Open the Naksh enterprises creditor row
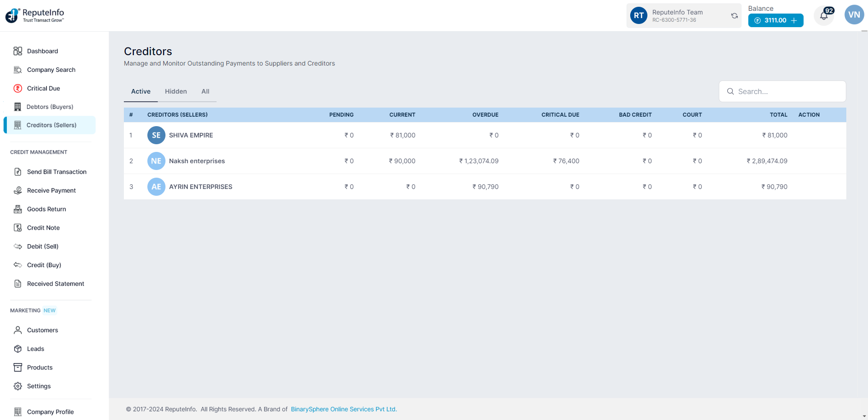The height and width of the screenshot is (420, 868). pos(197,161)
